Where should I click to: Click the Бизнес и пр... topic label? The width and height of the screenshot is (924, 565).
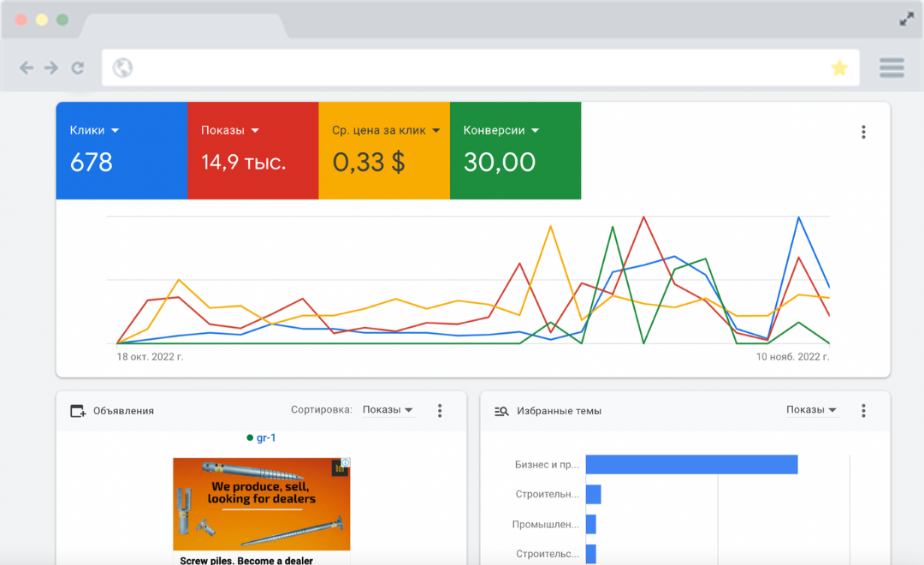pos(547,465)
